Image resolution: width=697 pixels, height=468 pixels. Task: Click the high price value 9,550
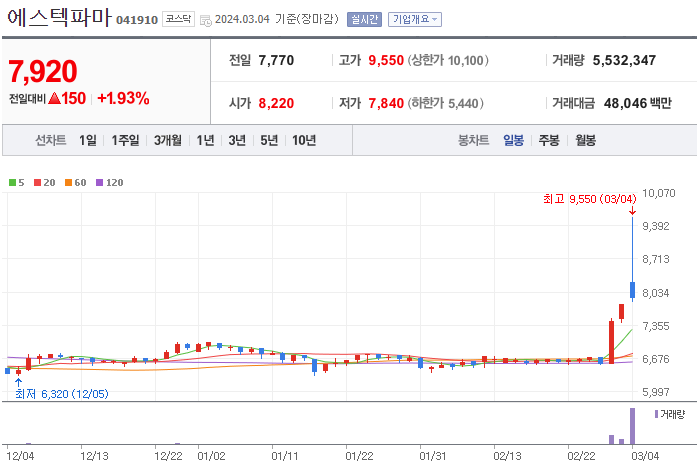386,60
